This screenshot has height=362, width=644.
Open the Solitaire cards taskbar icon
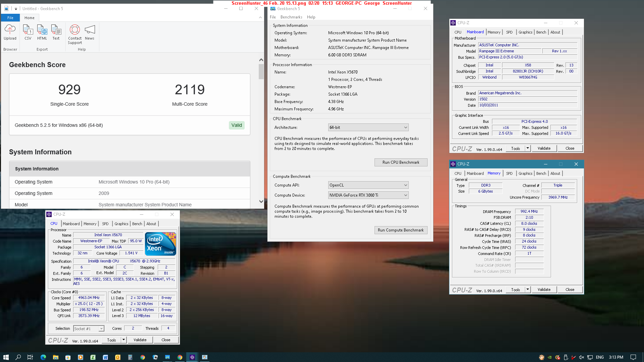pyautogui.click(x=155, y=357)
